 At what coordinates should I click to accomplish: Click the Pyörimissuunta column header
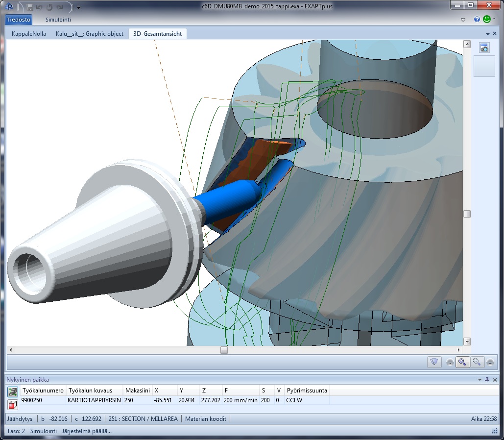tap(307, 391)
